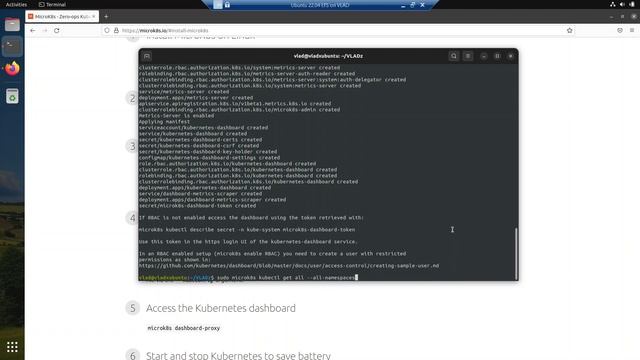The width and height of the screenshot is (640, 360).
Task: Click 'Applying manifest' terminal line
Action: click(164, 122)
